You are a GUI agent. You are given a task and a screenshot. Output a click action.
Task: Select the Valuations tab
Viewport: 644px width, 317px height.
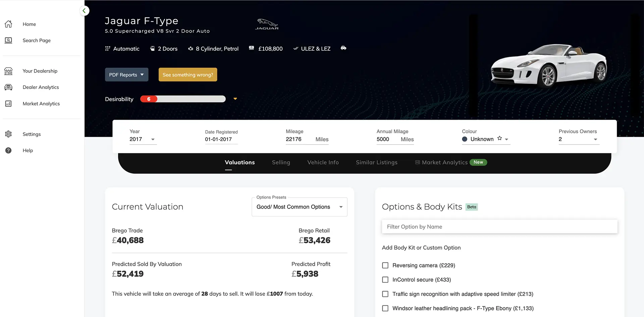coord(239,162)
